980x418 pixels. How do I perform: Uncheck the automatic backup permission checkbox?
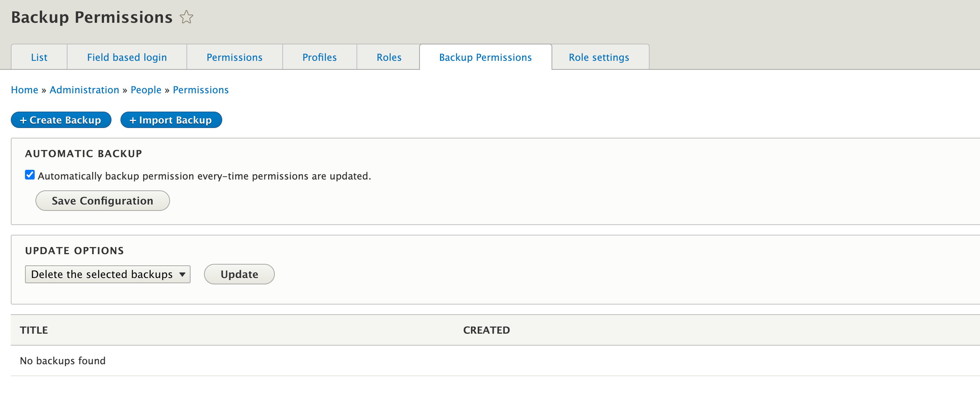tap(30, 175)
